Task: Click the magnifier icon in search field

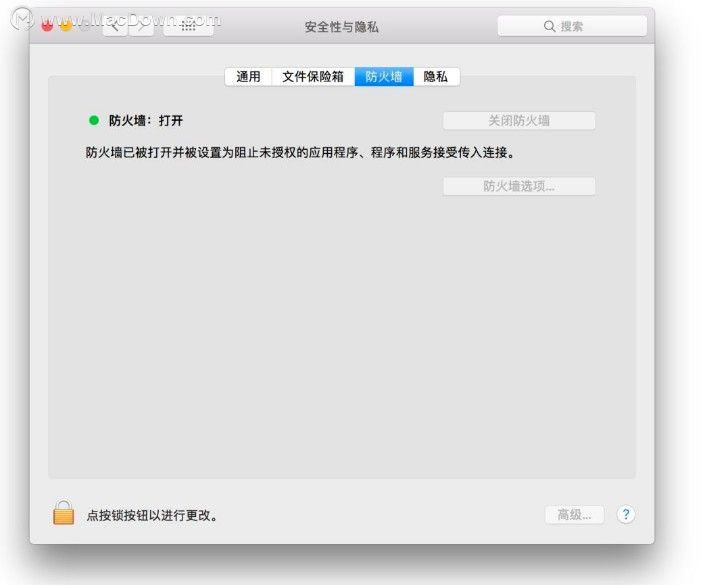Action: (549, 26)
